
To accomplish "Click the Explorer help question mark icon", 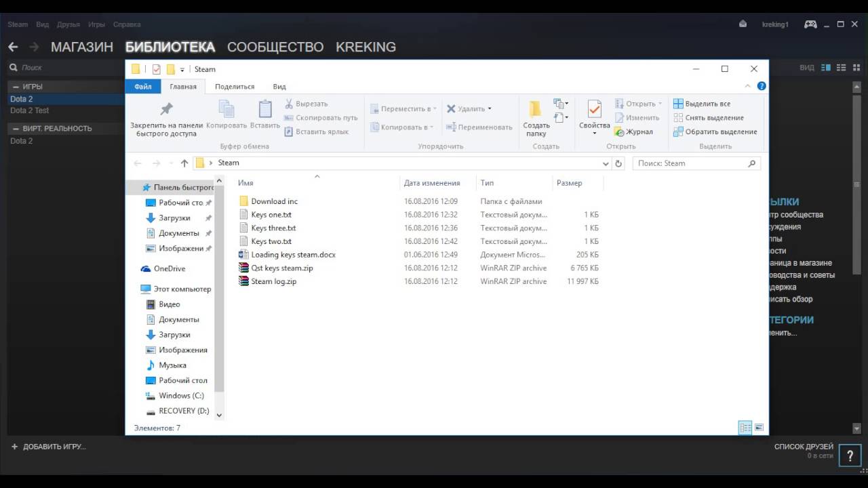I will coord(762,86).
